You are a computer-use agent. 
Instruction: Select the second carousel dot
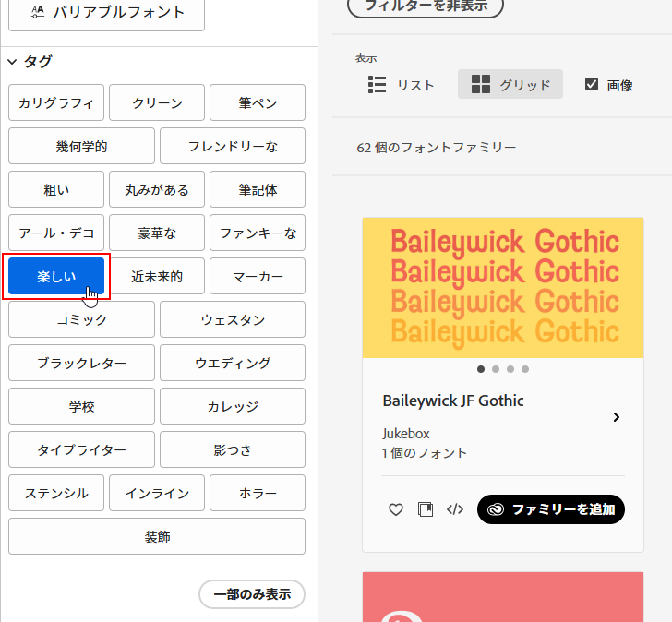pyautogui.click(x=496, y=369)
